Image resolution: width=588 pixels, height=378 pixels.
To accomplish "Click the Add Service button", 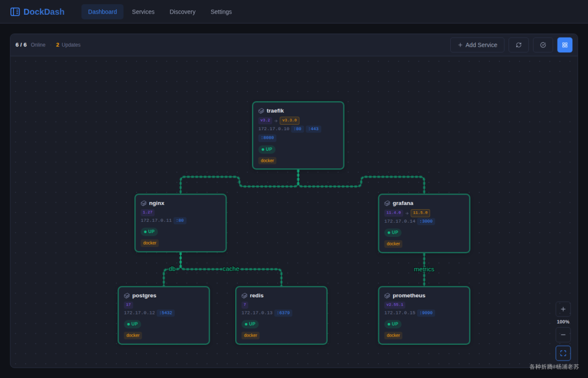I will click(x=477, y=45).
